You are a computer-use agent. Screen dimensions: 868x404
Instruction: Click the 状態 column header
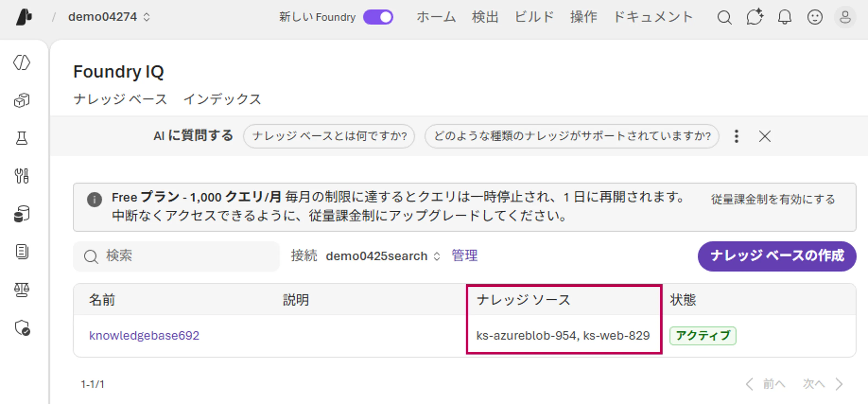683,299
